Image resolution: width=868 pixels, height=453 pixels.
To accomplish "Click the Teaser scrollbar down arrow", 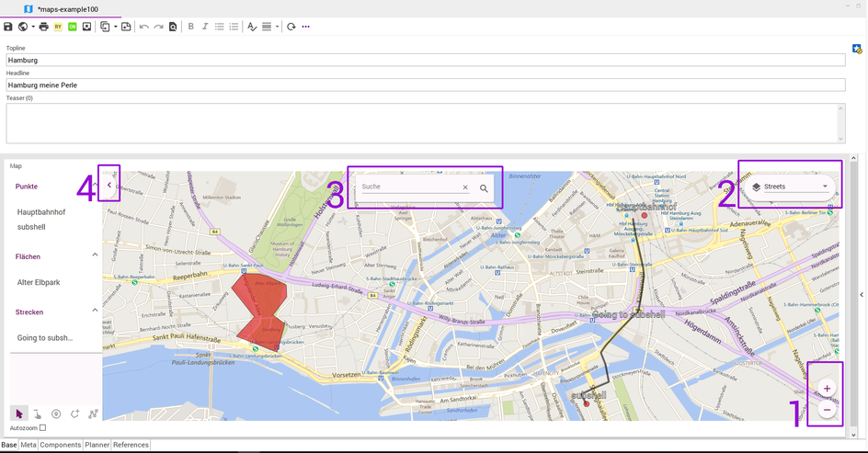I will click(841, 139).
